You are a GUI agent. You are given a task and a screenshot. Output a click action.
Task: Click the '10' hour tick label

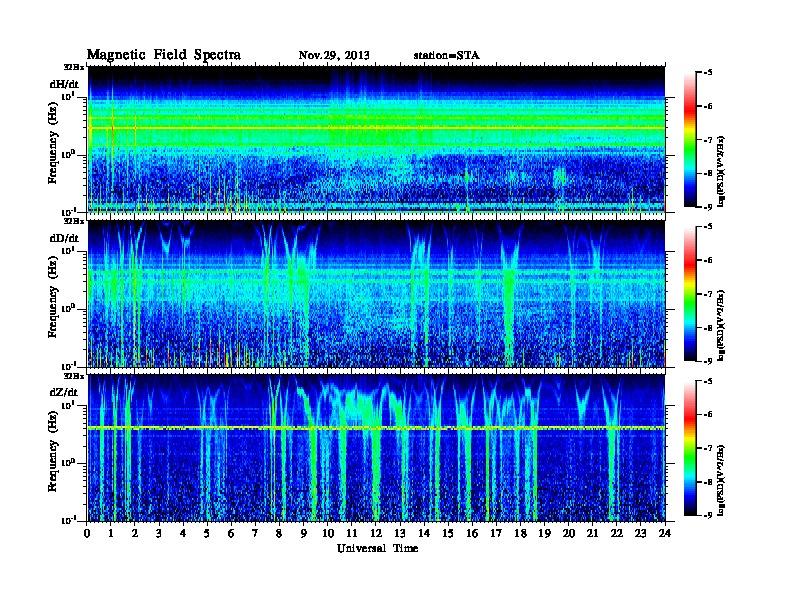pos(328,533)
